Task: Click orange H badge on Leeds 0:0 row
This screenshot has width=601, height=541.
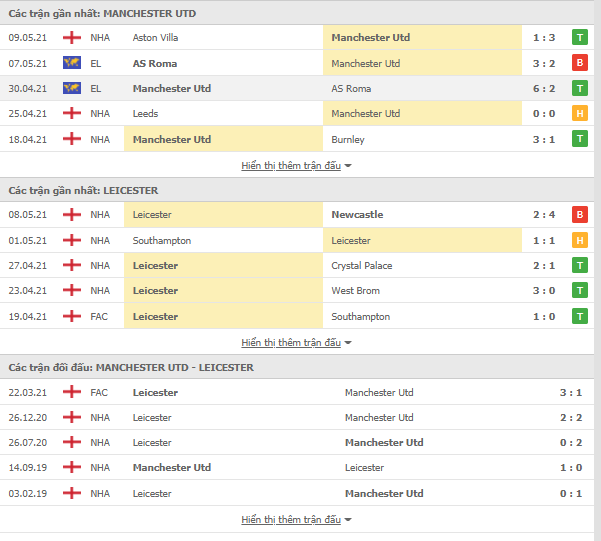Action: pos(580,113)
